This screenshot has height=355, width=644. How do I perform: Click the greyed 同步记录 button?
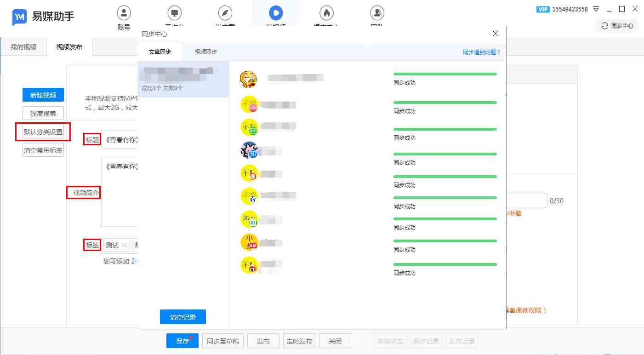(426, 341)
